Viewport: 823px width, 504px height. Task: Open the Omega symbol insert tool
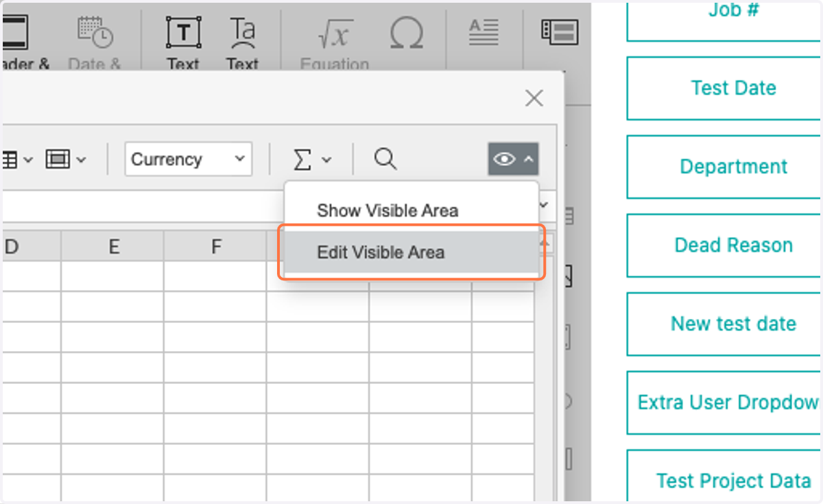406,33
